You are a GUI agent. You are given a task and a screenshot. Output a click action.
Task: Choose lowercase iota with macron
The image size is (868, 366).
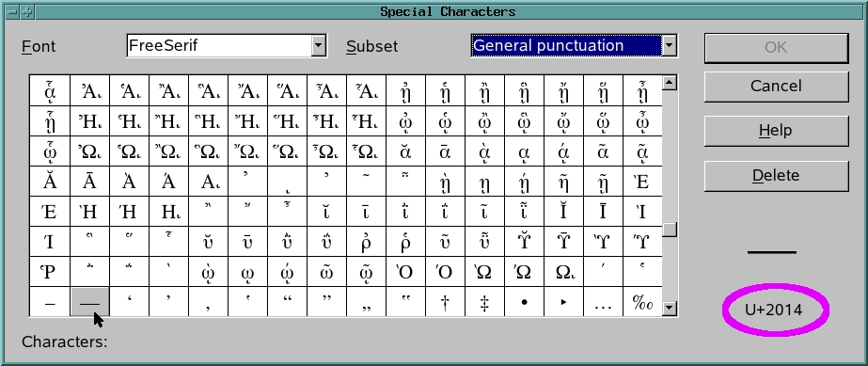[366, 212]
